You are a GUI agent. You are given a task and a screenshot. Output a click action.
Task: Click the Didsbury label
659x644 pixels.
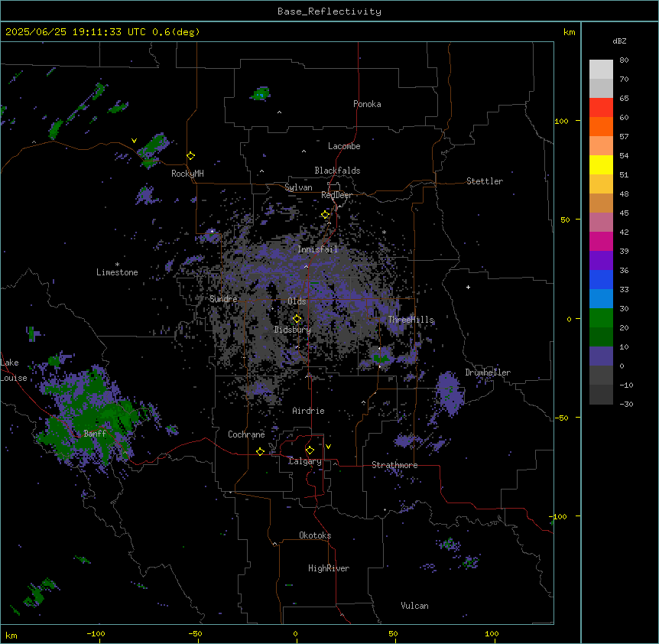pos(293,330)
